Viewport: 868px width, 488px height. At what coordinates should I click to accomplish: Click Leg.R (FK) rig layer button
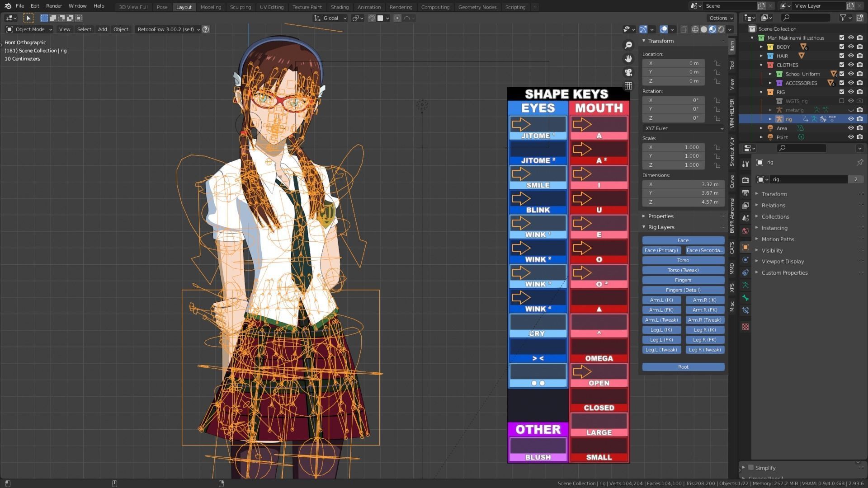tap(705, 340)
